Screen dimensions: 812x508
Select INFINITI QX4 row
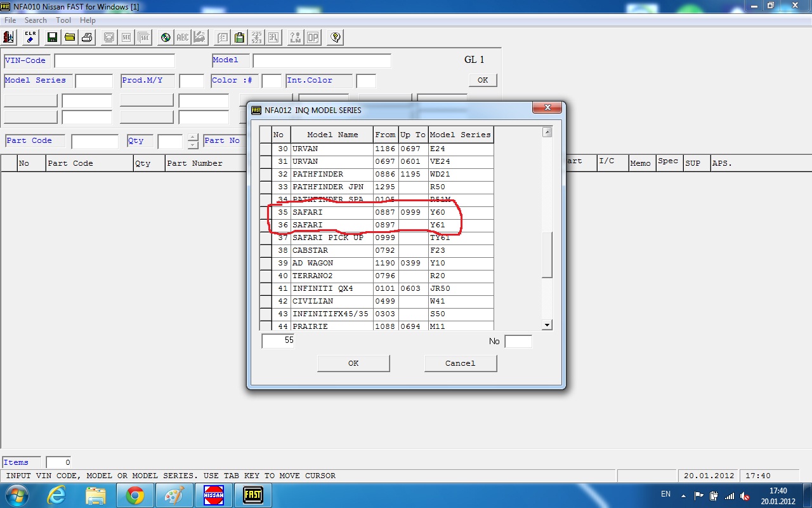coord(377,288)
